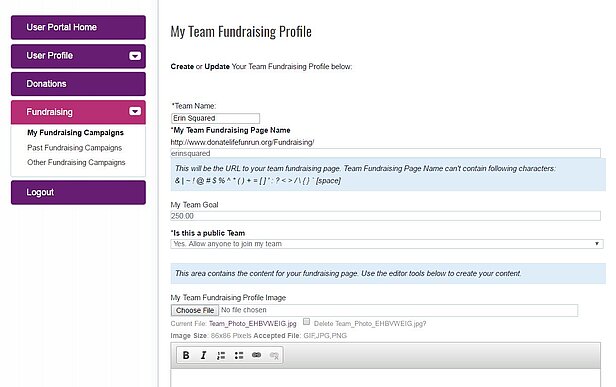Go to Donations
Image resolution: width=616 pixels, height=387 pixels.
coord(78,84)
